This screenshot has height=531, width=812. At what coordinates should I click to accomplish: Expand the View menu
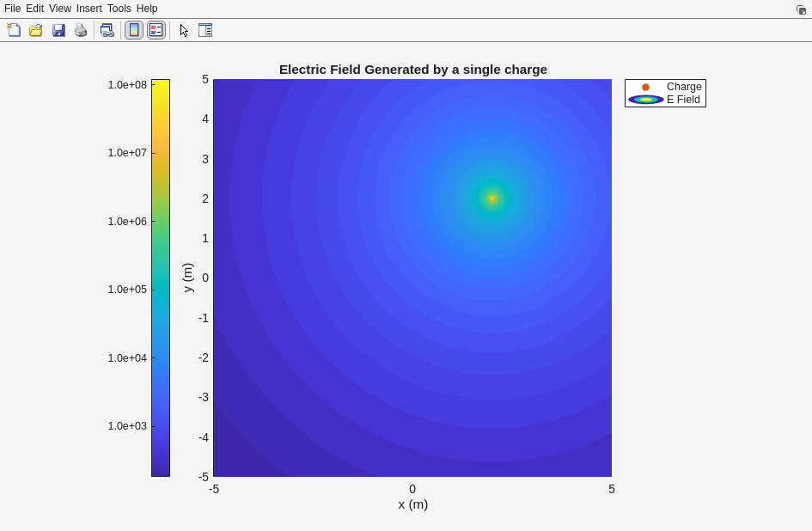60,9
